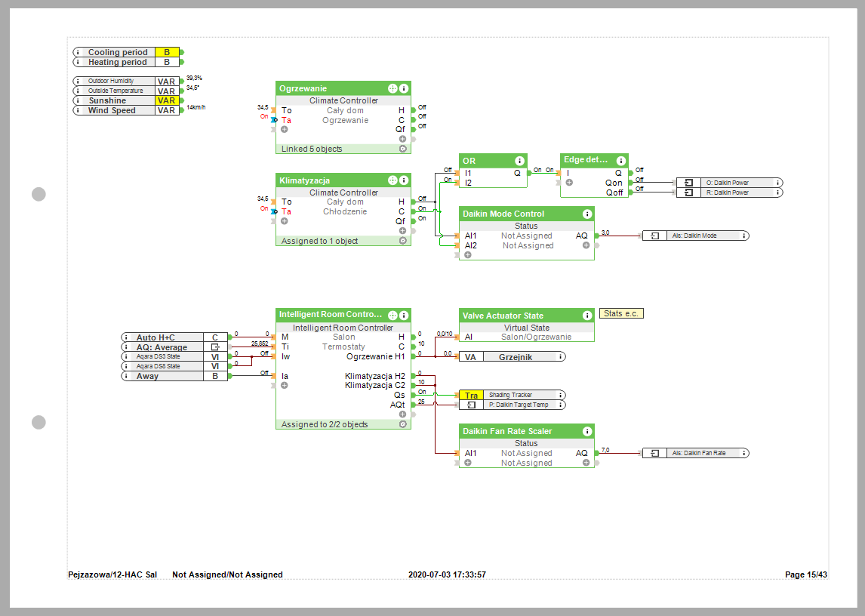Click info icon of Cooling period input
This screenshot has width=865, height=616.
tap(78, 52)
